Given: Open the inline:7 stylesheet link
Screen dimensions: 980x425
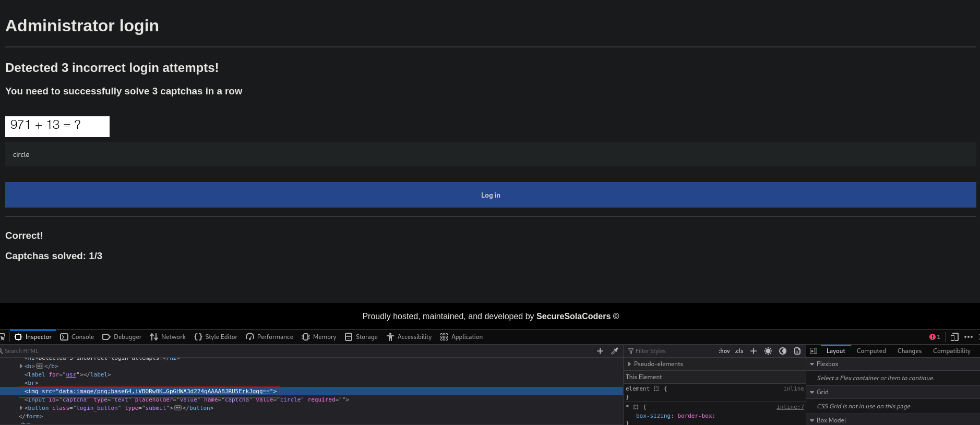Looking at the screenshot, I should [x=790, y=407].
